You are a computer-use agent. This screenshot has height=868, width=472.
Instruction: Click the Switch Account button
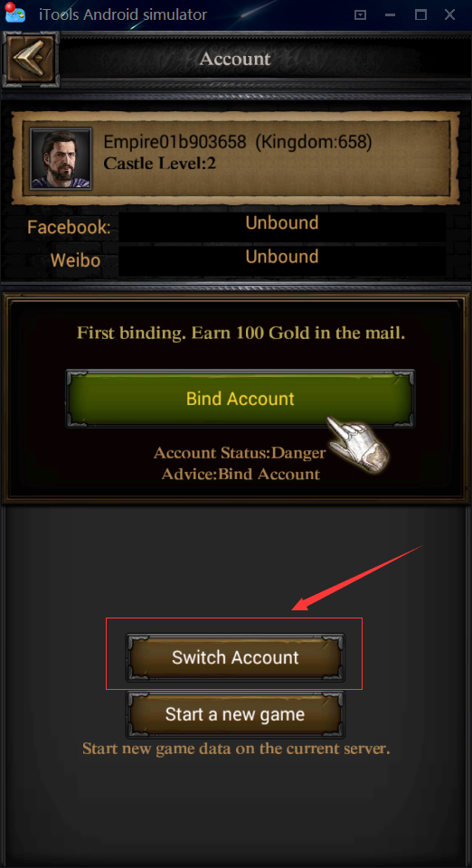click(x=236, y=657)
